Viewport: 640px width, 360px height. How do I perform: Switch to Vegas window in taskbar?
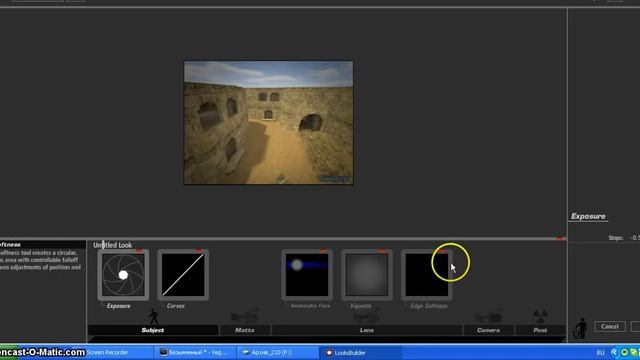click(x=195, y=353)
